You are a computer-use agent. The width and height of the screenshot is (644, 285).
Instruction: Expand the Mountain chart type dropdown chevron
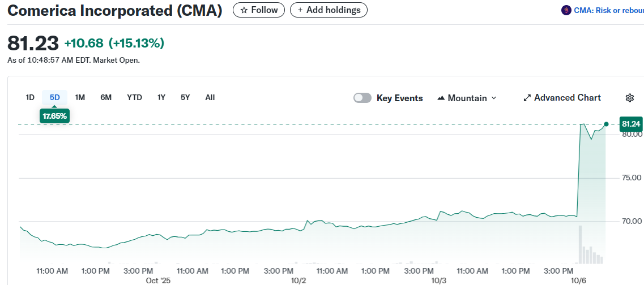(493, 98)
